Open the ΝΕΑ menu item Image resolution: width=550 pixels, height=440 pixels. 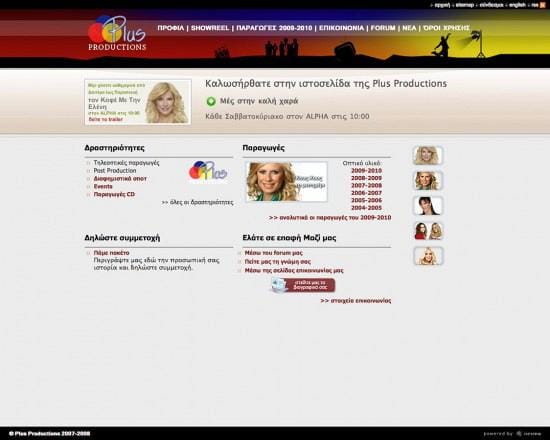tap(409, 28)
